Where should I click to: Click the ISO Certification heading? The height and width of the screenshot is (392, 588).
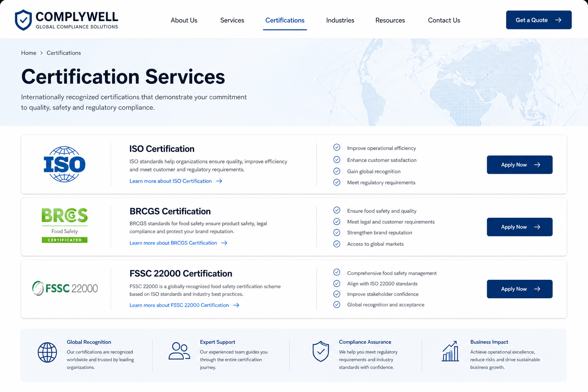162,149
